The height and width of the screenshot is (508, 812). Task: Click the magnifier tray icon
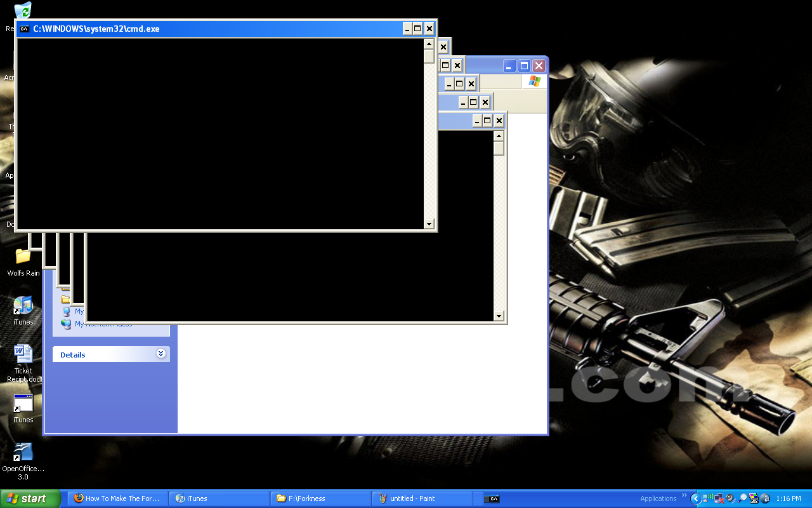[x=742, y=498]
